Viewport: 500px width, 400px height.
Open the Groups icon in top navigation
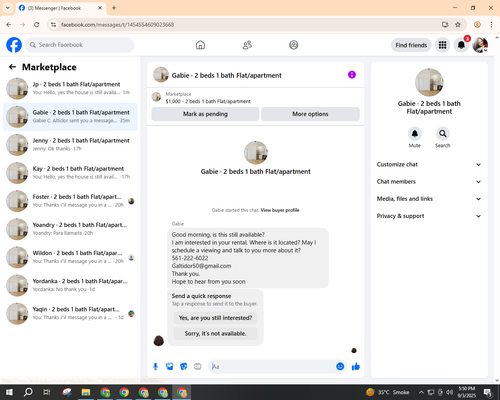click(x=294, y=45)
